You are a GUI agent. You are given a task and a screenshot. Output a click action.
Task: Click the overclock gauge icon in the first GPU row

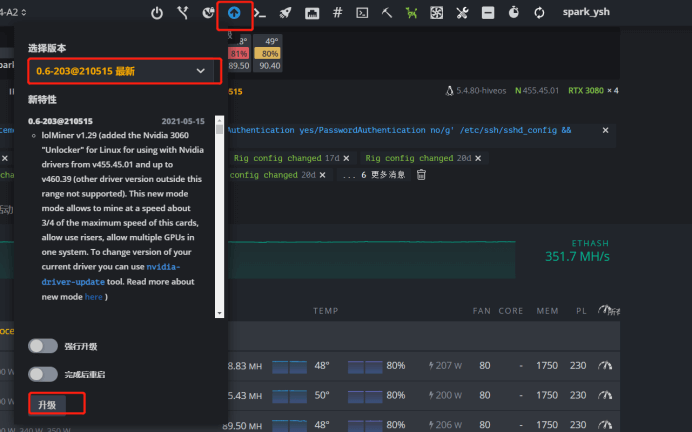point(603,366)
